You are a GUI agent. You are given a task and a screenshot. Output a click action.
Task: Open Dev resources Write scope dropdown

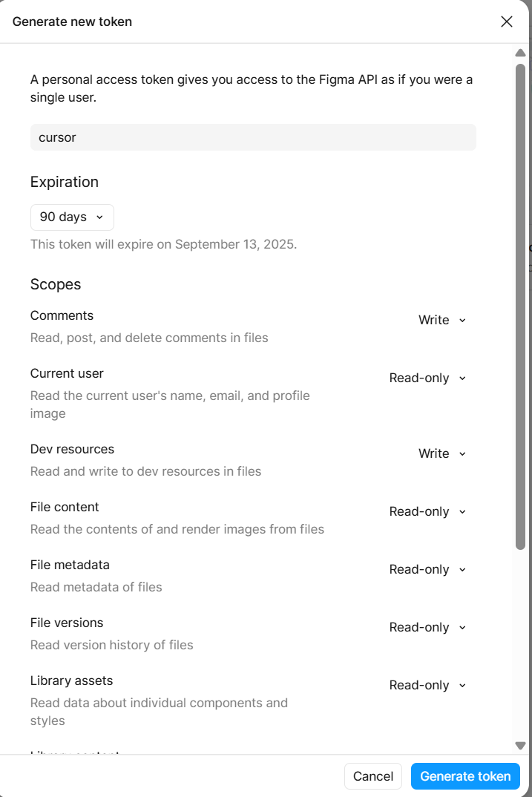[x=442, y=453]
